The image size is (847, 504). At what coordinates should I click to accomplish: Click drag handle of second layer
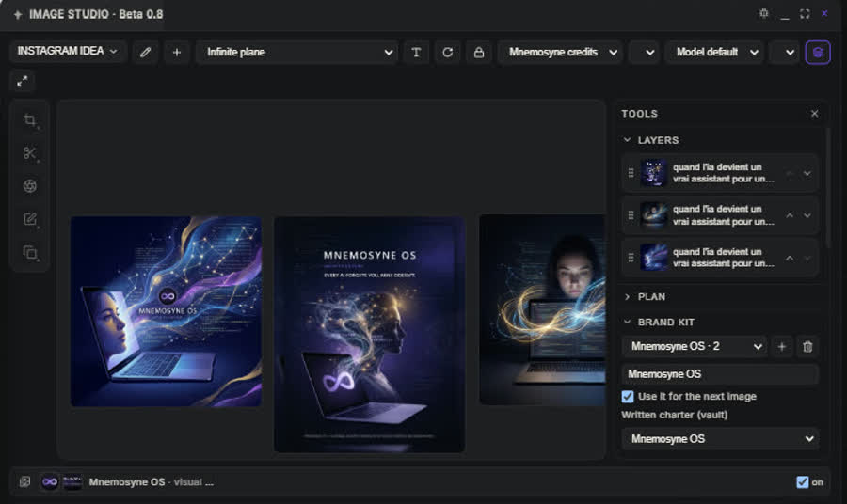coord(631,214)
